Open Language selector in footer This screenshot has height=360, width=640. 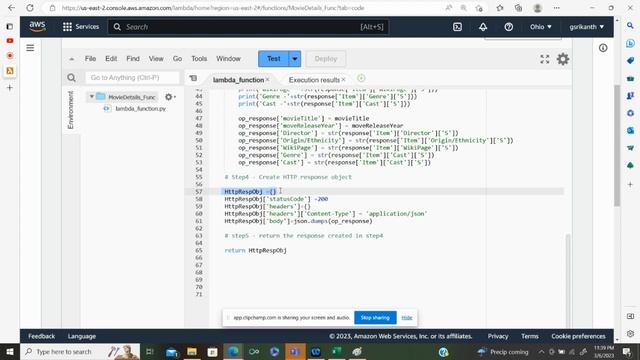point(82,336)
